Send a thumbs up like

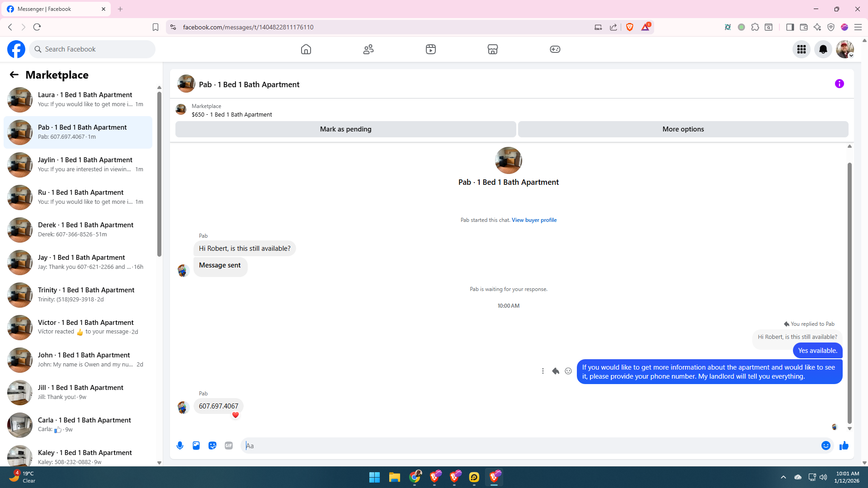(x=844, y=446)
